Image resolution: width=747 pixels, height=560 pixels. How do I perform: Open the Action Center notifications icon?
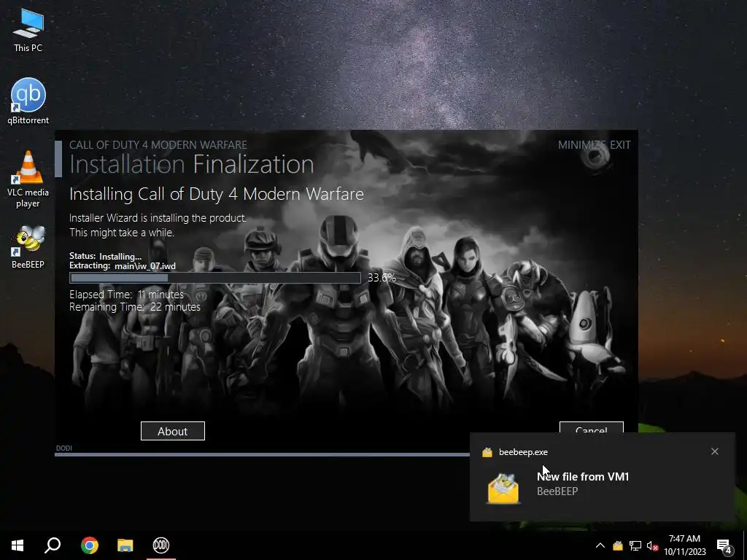(x=724, y=546)
